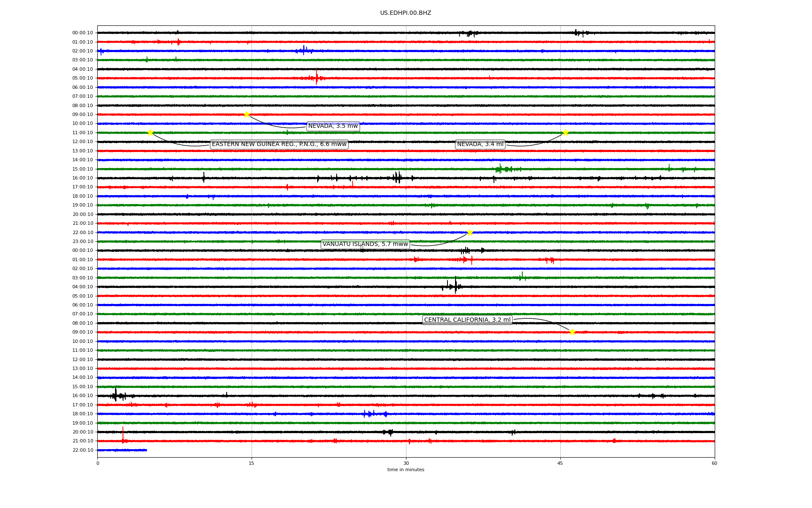Click the 22:00:10 label at bottom
The width and height of the screenshot is (812, 508).
83,450
